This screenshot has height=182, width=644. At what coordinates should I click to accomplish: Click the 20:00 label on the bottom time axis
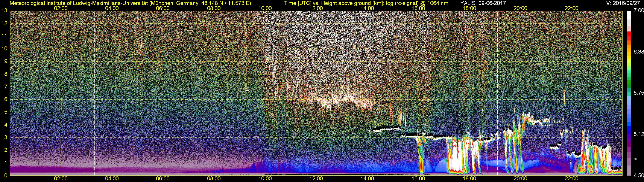click(521, 179)
